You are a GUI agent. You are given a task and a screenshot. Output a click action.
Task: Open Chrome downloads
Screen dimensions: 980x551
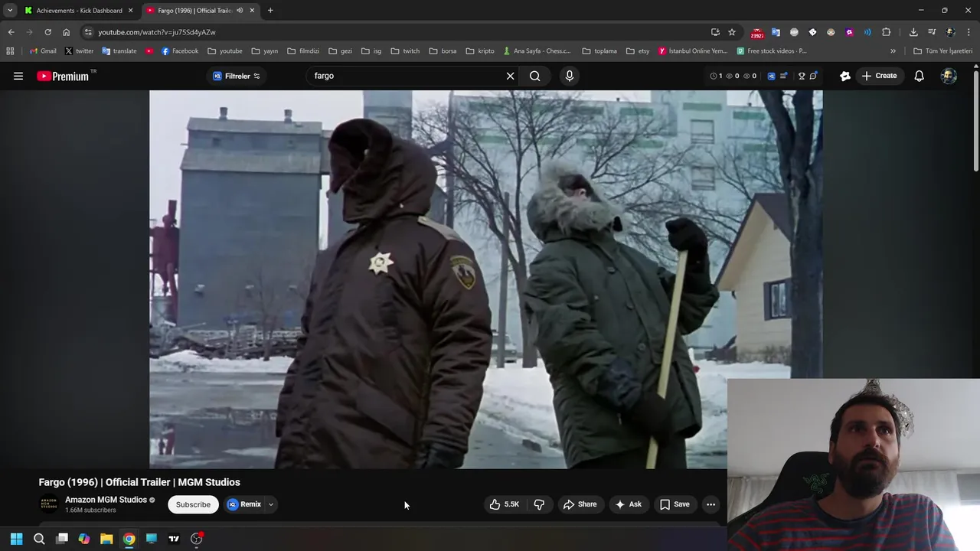(913, 32)
